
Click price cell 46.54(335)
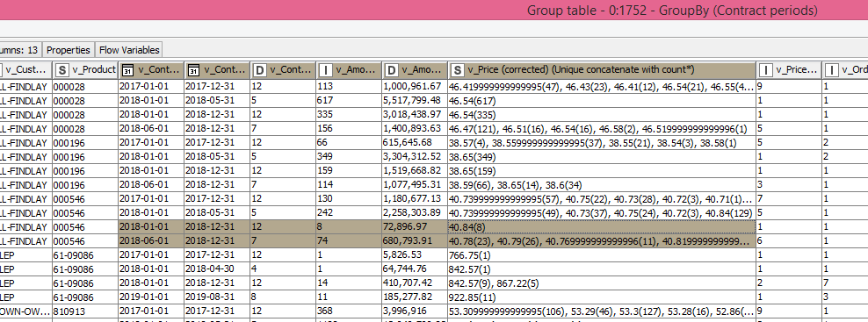(x=602, y=115)
